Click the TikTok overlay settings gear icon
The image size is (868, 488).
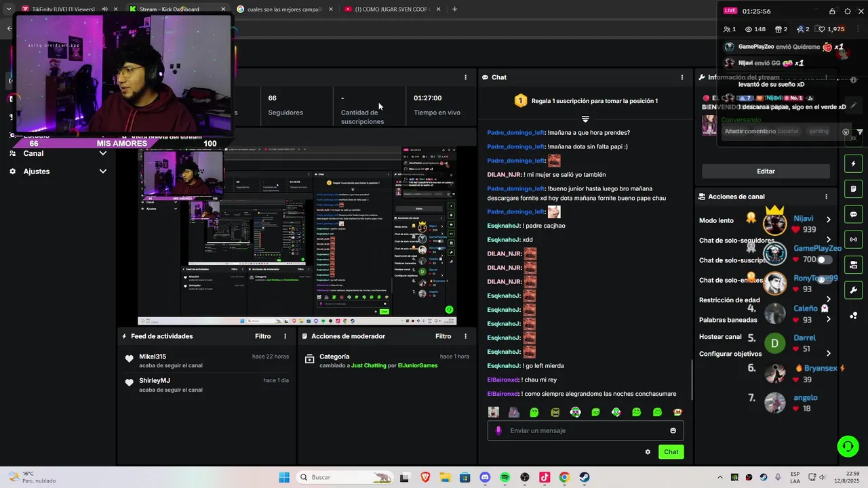[x=848, y=12]
